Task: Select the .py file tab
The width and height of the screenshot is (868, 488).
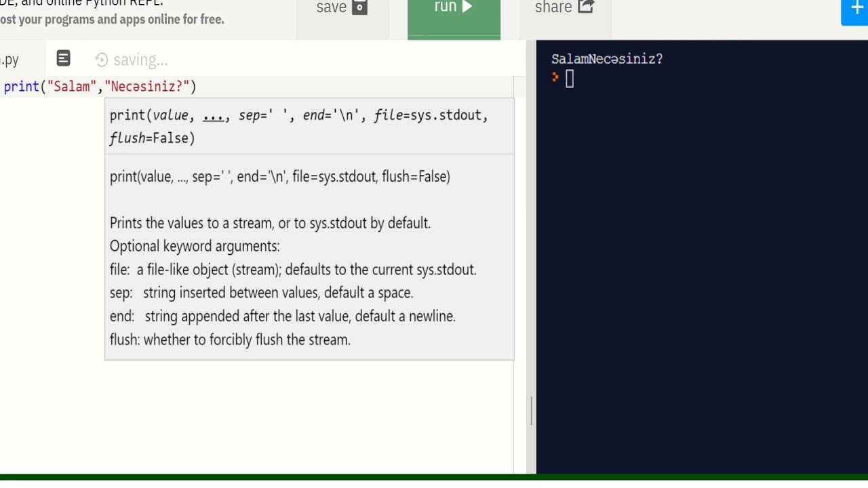Action: 10,60
